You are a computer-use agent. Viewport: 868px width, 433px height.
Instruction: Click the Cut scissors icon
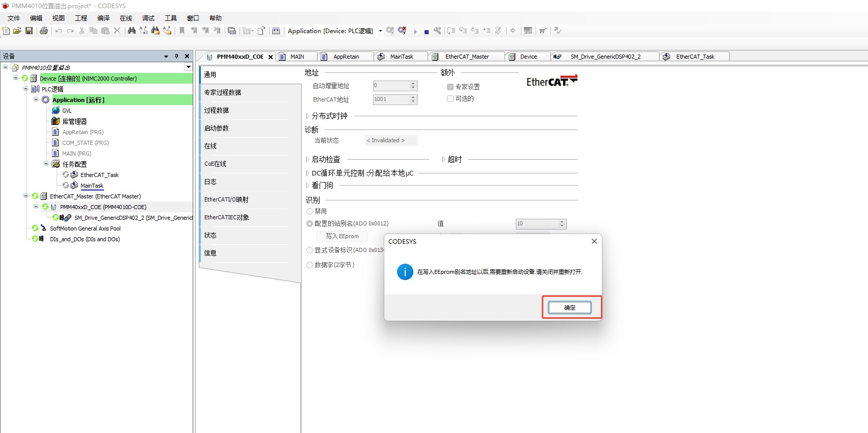click(x=82, y=31)
